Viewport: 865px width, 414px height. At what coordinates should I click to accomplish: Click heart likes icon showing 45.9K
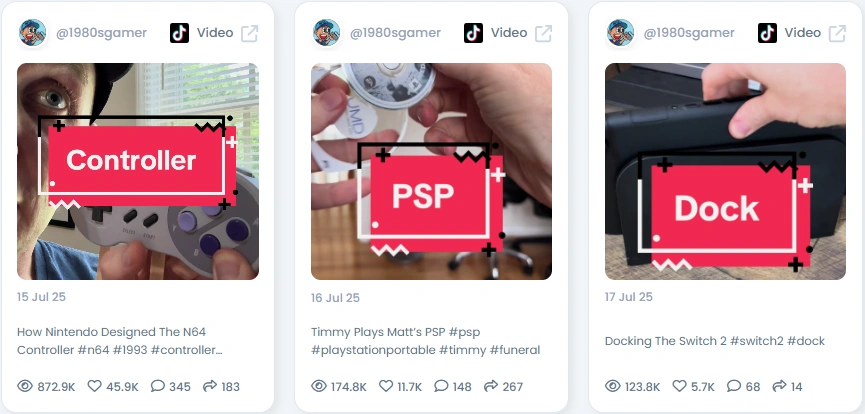point(94,386)
